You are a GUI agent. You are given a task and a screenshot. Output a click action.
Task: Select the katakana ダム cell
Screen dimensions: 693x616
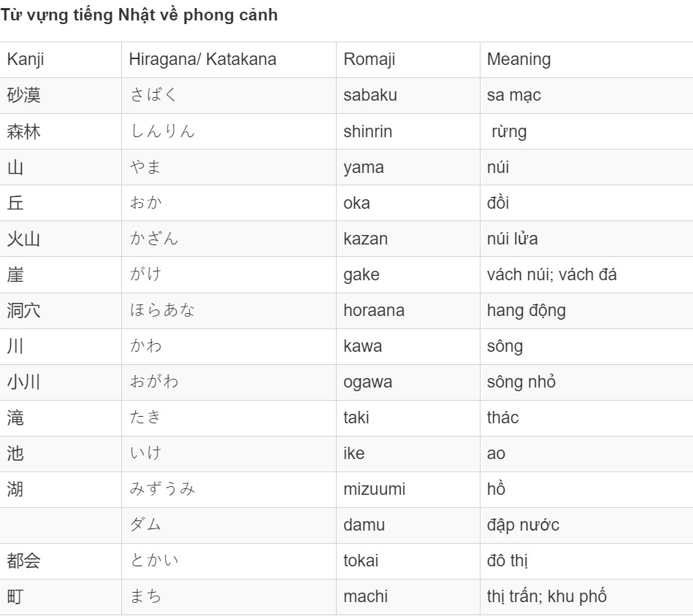(x=229, y=525)
